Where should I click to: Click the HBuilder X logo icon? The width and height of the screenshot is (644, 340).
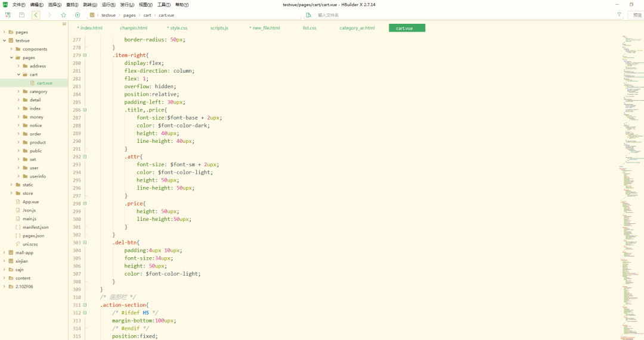click(x=5, y=5)
